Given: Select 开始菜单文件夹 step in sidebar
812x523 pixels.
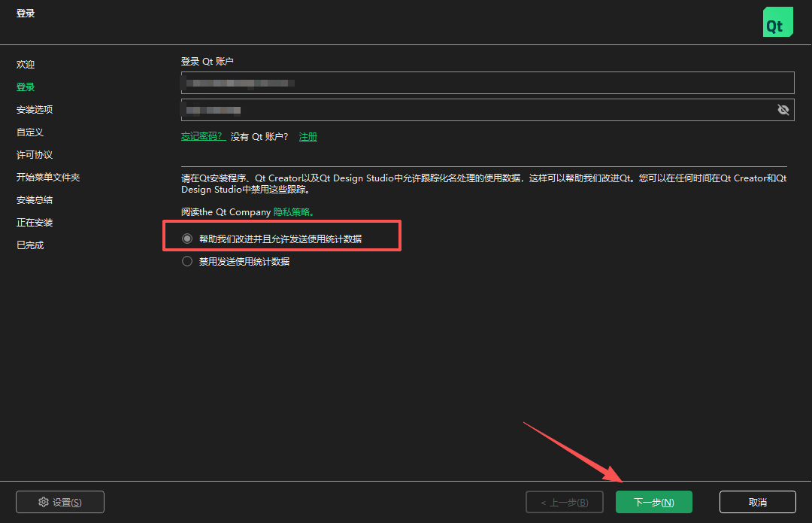Looking at the screenshot, I should 48,178.
